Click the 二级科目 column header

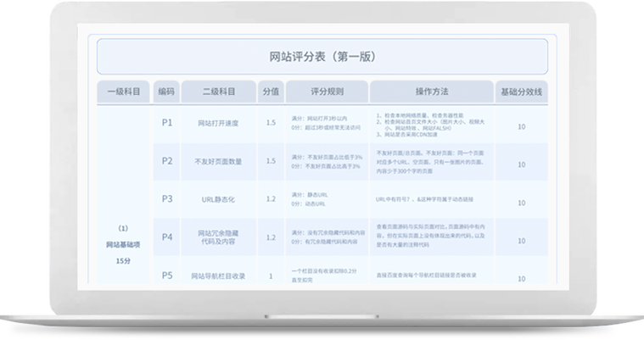coord(219,92)
